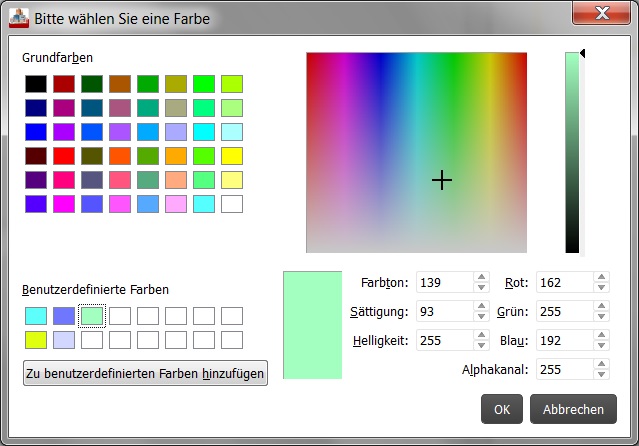Decrease the Alphakanal value with down arrow
Image resolution: width=639 pixels, height=446 pixels.
(600, 374)
